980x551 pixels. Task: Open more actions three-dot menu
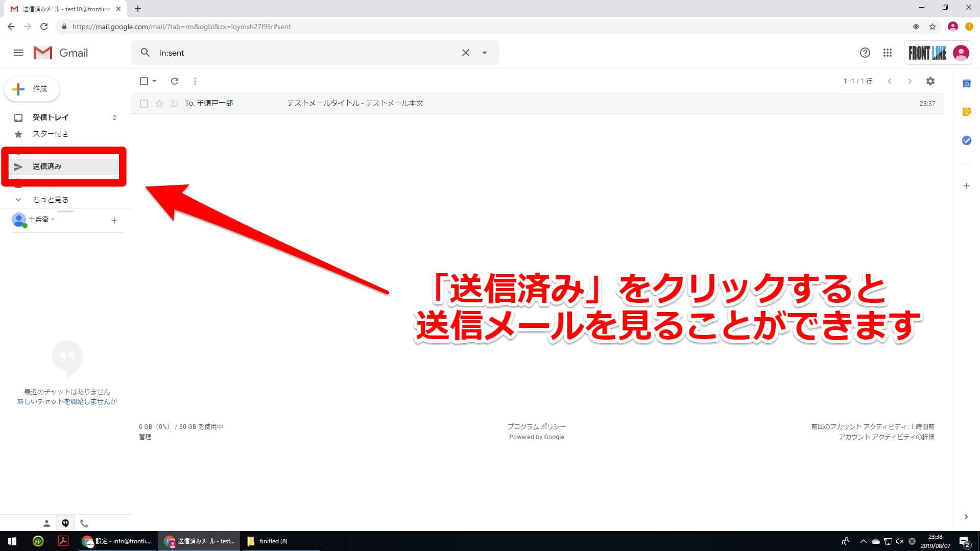(x=195, y=81)
